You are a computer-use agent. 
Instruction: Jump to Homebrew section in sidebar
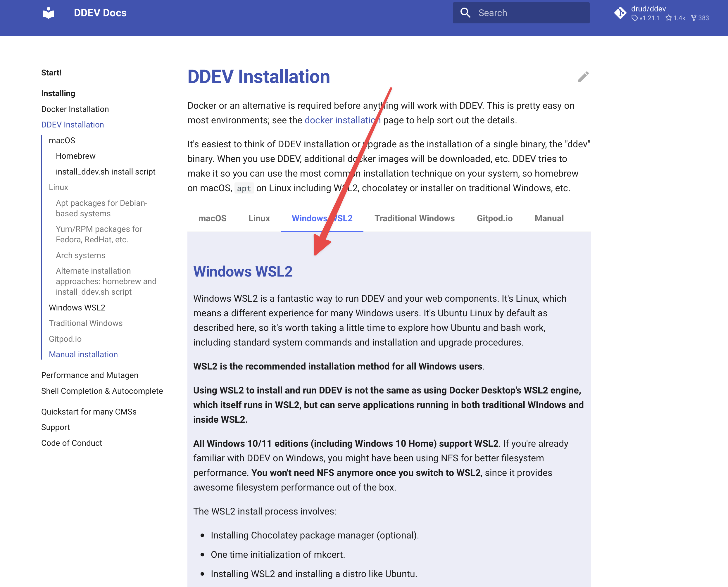click(75, 156)
